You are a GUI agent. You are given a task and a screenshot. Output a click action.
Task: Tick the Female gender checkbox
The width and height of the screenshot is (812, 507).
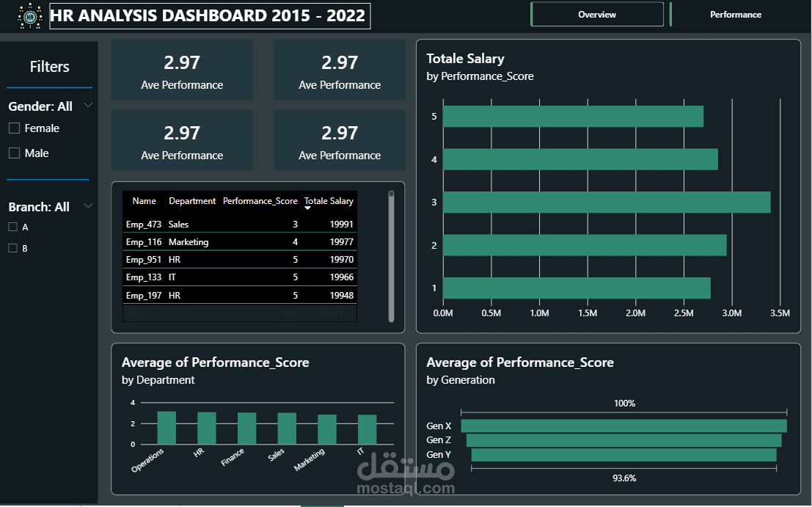[15, 128]
